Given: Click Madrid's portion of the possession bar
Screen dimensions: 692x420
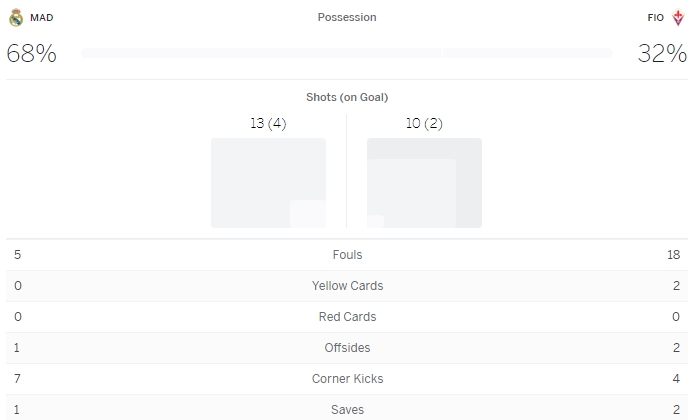Looking at the screenshot, I should 261,53.
